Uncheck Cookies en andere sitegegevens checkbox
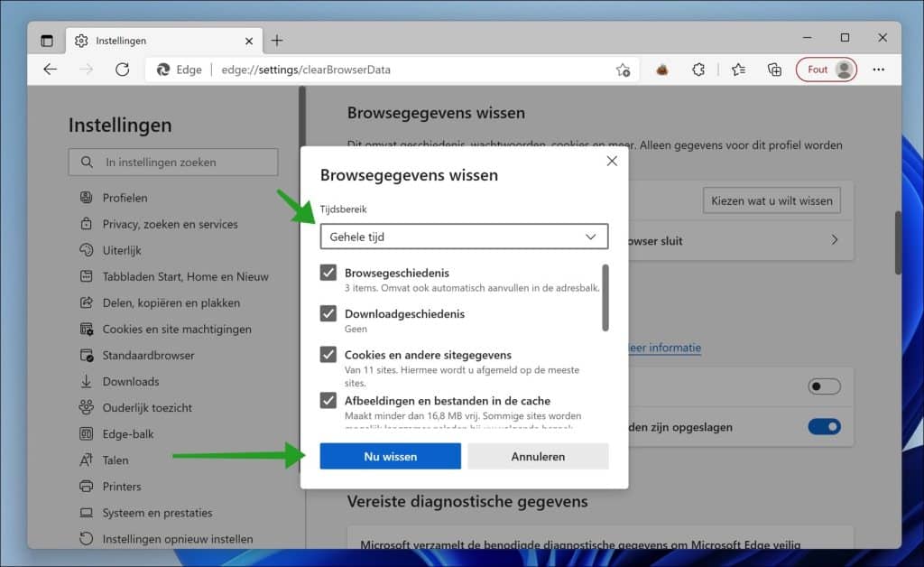The height and width of the screenshot is (567, 924). coord(328,355)
